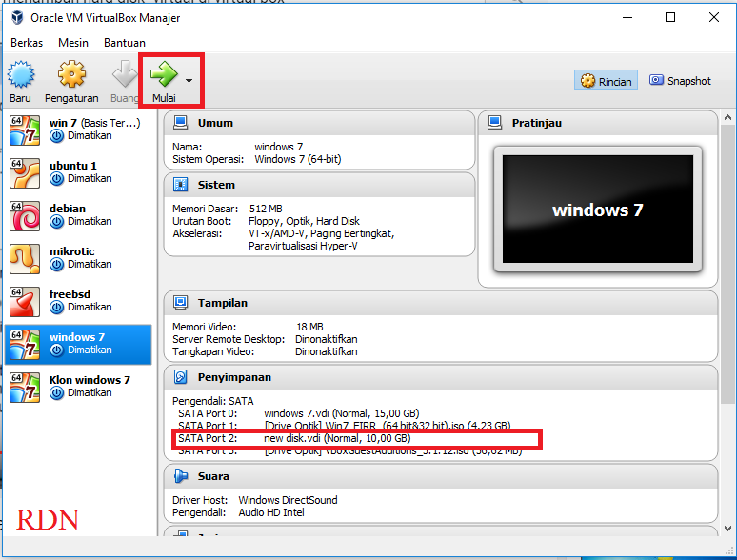Start the VM with Mulai arrow
The height and width of the screenshot is (560, 737).
tap(164, 74)
